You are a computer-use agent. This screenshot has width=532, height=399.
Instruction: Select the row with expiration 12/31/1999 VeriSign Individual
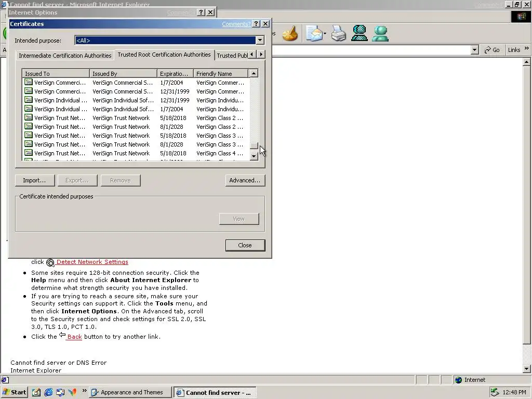pyautogui.click(x=136, y=100)
